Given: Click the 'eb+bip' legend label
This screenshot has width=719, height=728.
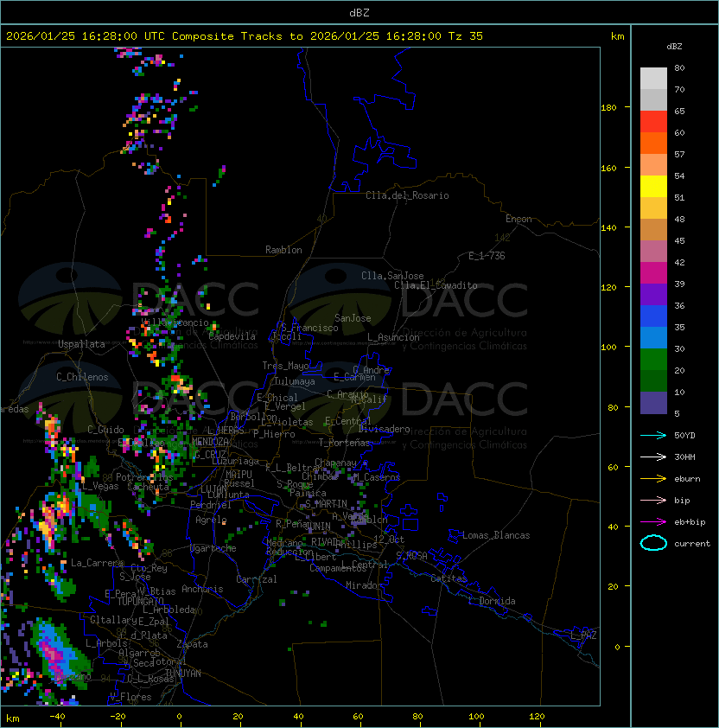Looking at the screenshot, I should point(690,522).
